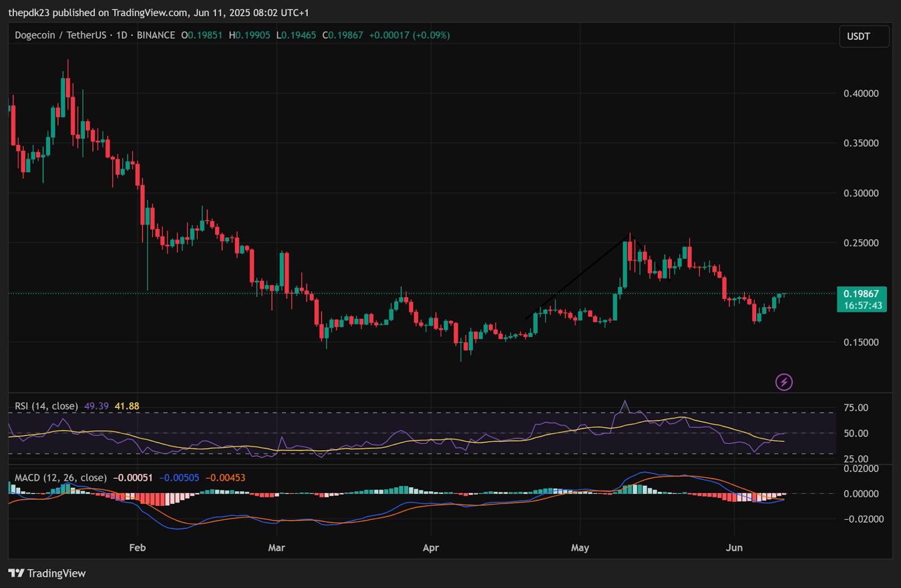Click the TradingView logo icon
The height and width of the screenshot is (588, 901).
[16, 573]
